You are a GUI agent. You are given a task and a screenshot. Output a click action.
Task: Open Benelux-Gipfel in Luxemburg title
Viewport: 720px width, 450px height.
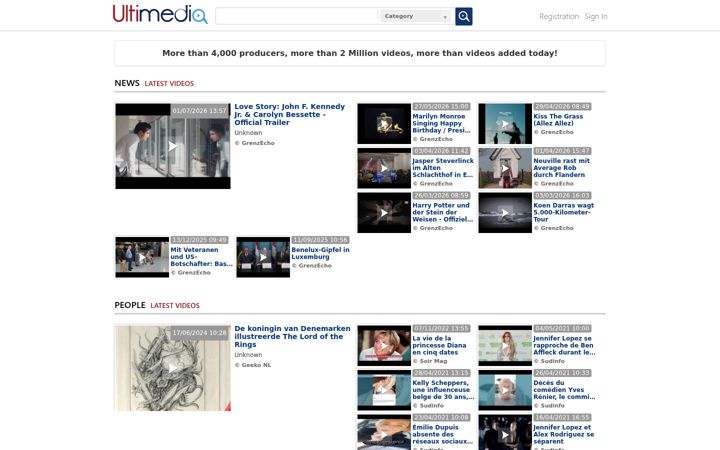pos(320,253)
